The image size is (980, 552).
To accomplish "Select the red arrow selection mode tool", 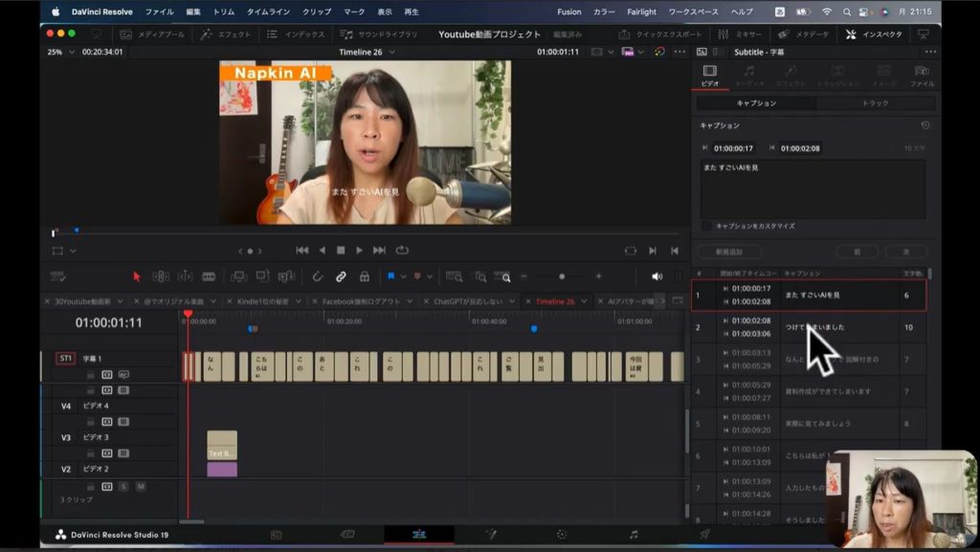I will (136, 276).
